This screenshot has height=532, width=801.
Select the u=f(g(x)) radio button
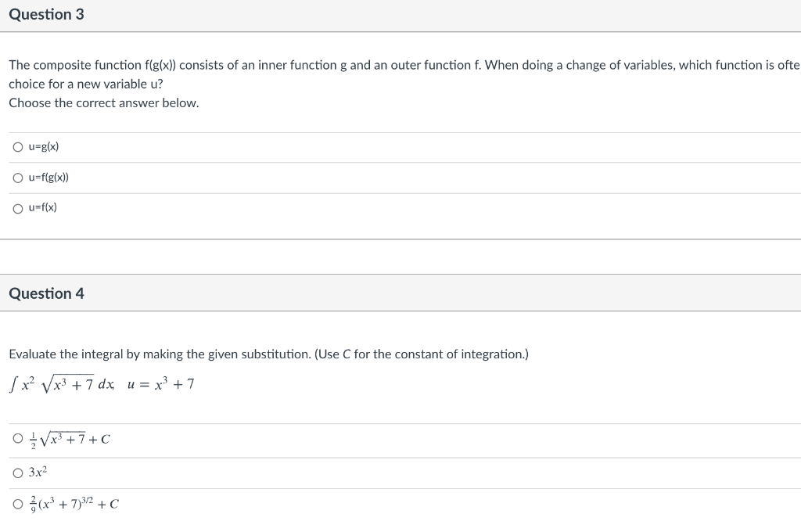[x=17, y=178]
